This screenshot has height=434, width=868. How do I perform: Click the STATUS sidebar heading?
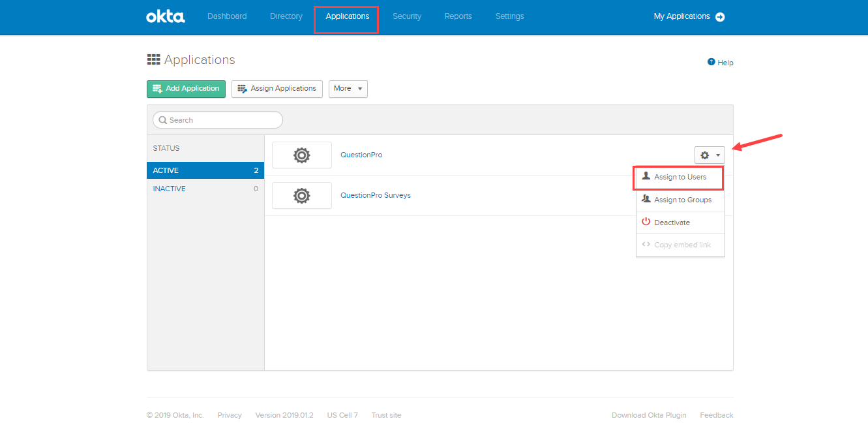[166, 148]
